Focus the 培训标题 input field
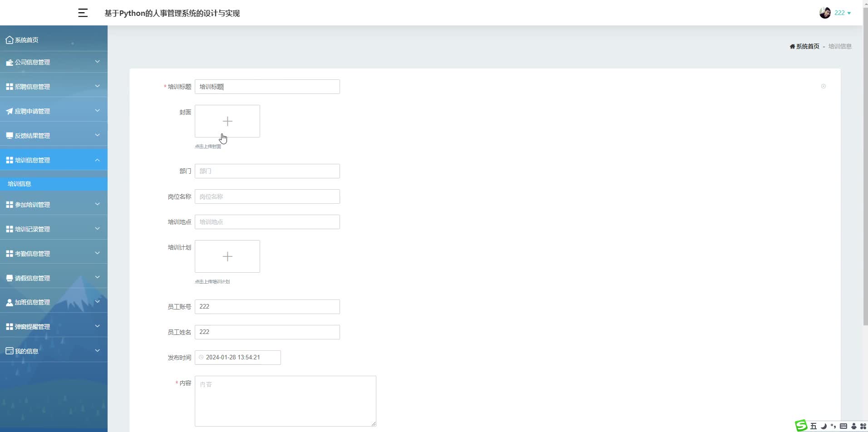868x432 pixels. (x=267, y=87)
